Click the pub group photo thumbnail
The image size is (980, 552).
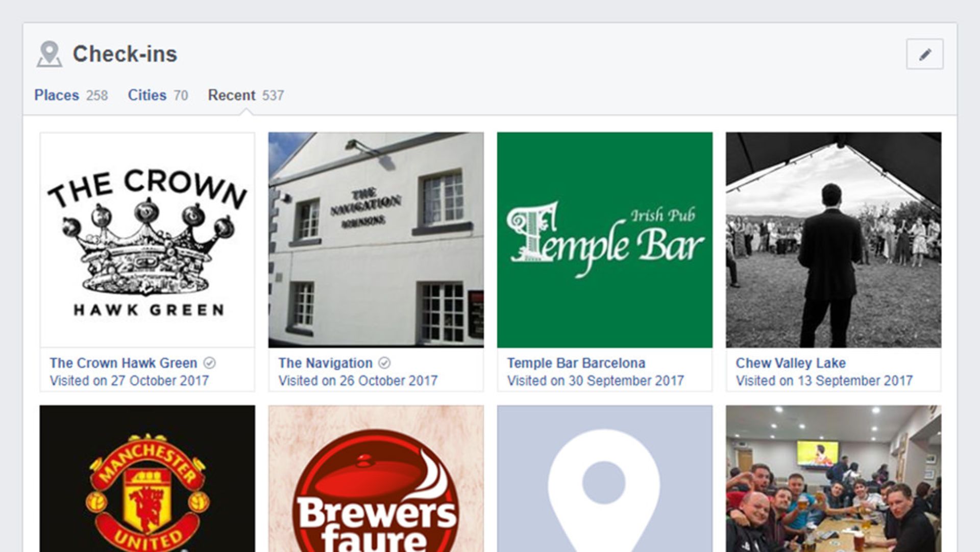tap(833, 480)
